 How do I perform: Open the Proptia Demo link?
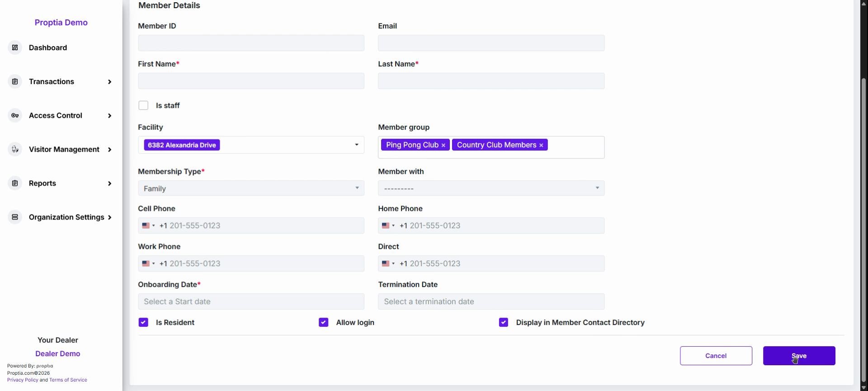click(61, 23)
